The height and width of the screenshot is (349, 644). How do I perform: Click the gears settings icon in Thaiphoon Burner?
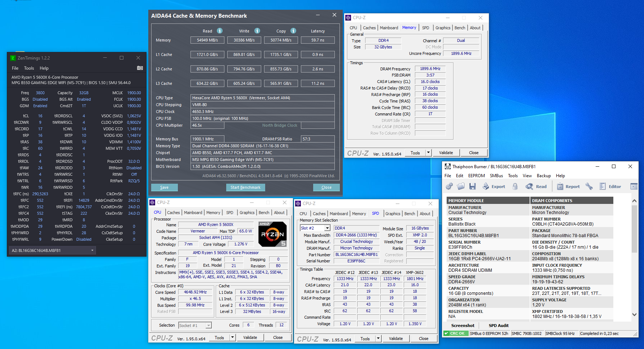pos(449,187)
